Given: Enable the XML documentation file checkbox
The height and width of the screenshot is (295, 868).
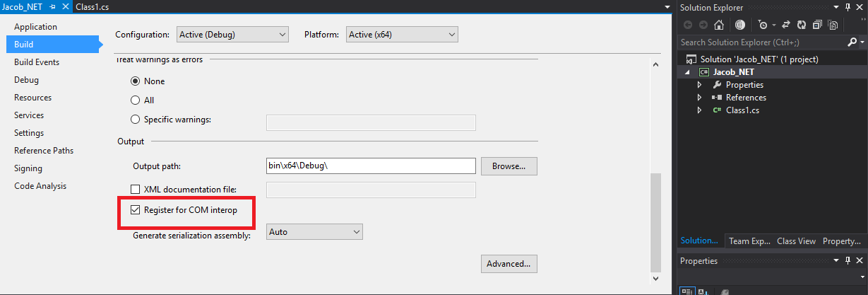Looking at the screenshot, I should pyautogui.click(x=136, y=190).
